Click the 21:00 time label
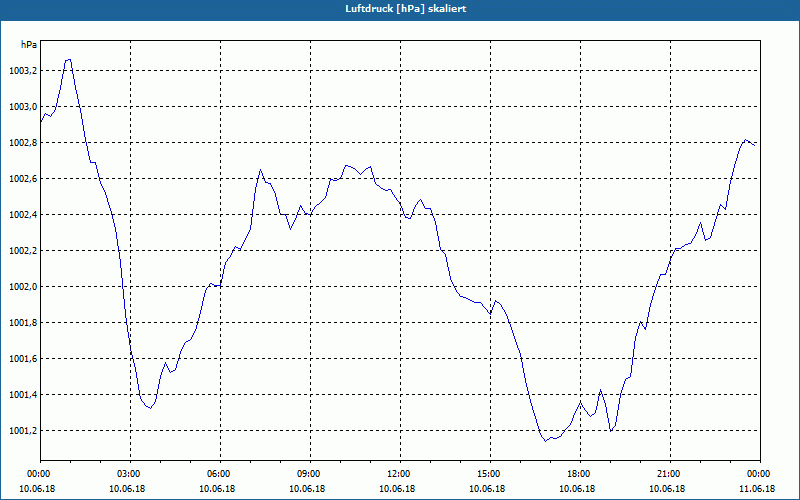 tap(670, 474)
